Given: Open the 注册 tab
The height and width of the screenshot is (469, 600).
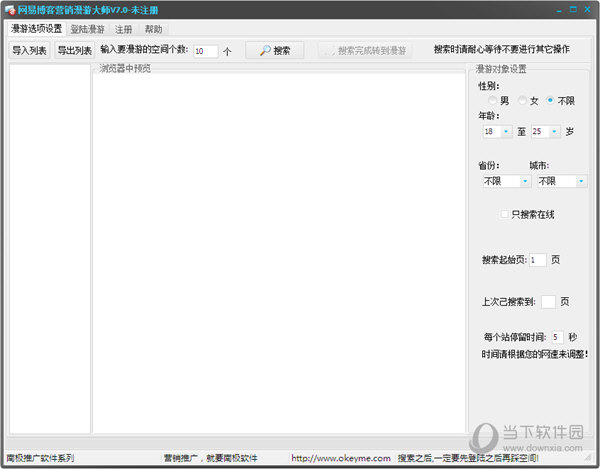Looking at the screenshot, I should coord(124,29).
